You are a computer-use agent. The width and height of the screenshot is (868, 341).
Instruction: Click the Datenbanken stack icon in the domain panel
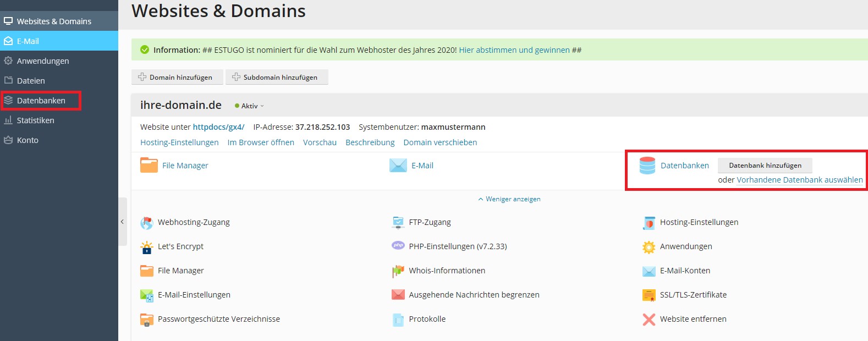coord(647,166)
